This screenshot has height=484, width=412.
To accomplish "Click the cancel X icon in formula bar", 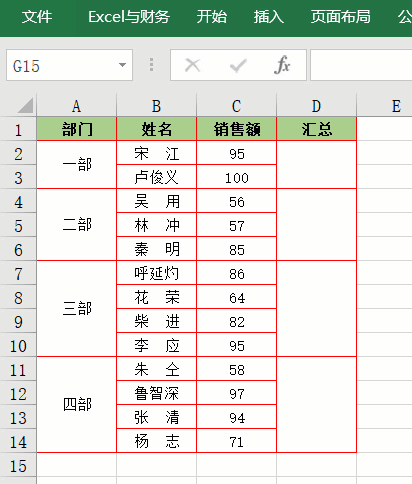I will tap(192, 65).
